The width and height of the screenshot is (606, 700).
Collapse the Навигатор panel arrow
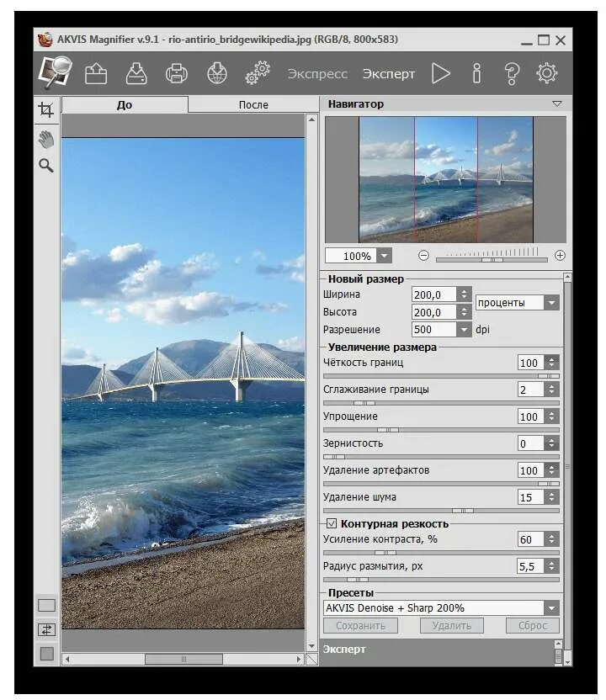click(x=557, y=104)
